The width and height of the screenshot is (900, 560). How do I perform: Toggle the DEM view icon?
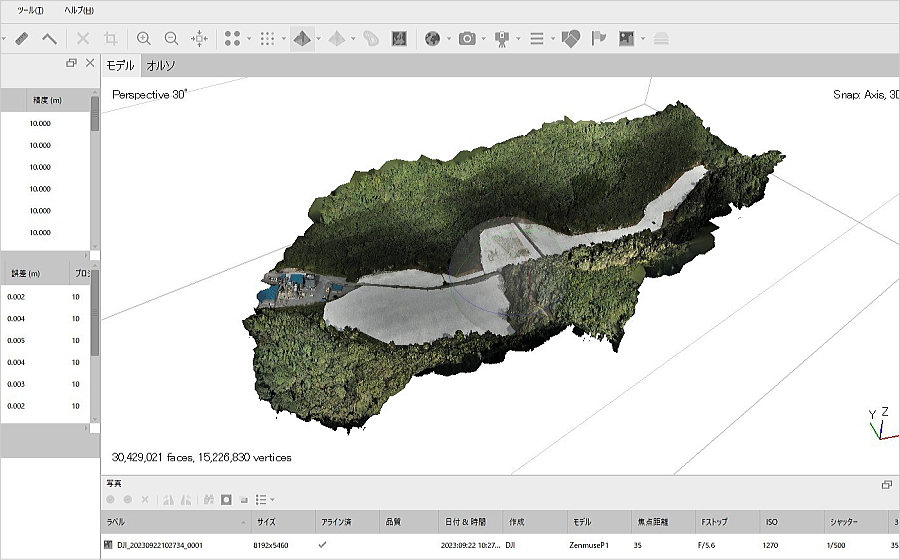(x=399, y=39)
